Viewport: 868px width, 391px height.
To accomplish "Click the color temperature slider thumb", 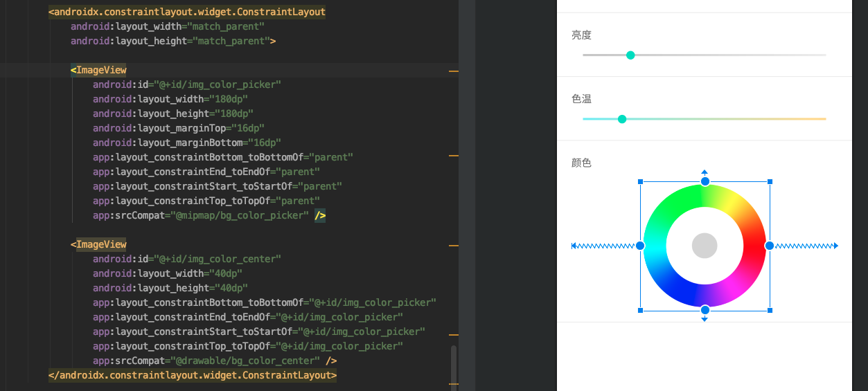I will [622, 119].
